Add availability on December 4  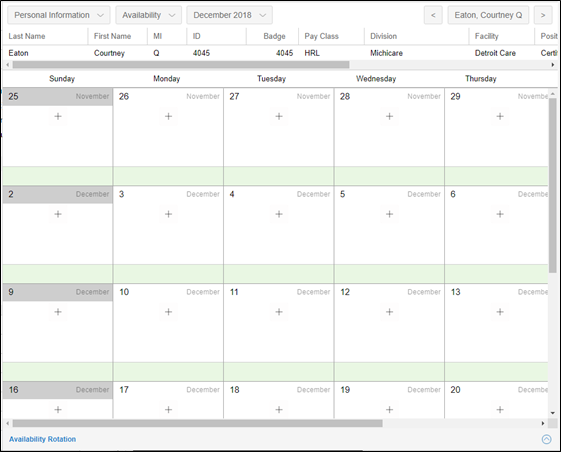[x=279, y=214]
